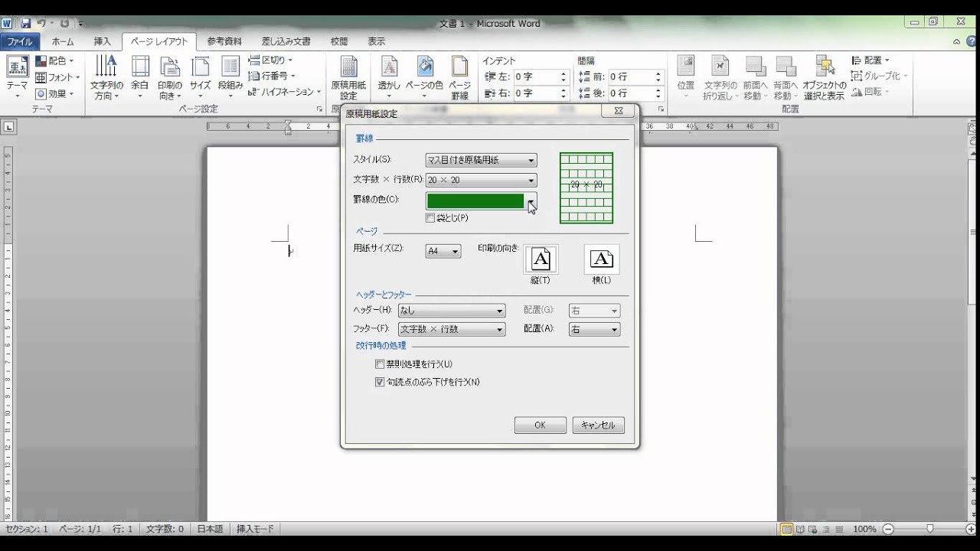The width and height of the screenshot is (980, 551).
Task: Click the 文字数: 0 word count
Action: [165, 529]
